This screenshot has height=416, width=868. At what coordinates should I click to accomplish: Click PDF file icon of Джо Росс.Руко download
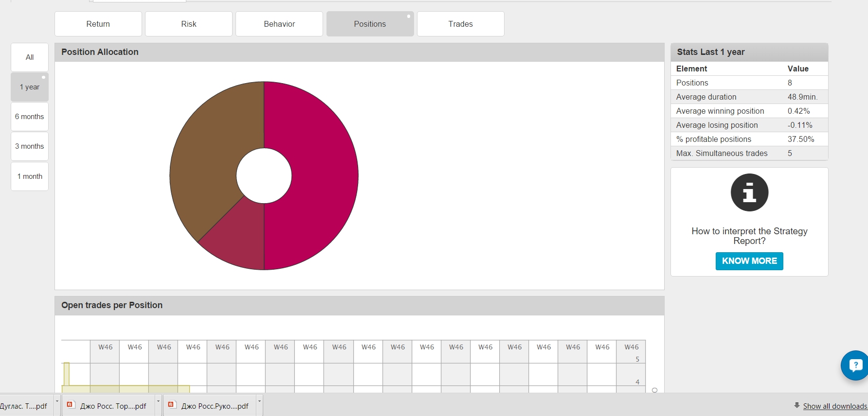171,404
